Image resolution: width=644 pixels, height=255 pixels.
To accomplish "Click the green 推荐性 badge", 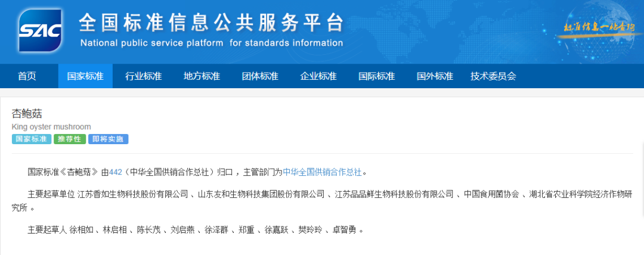I will 70,139.
